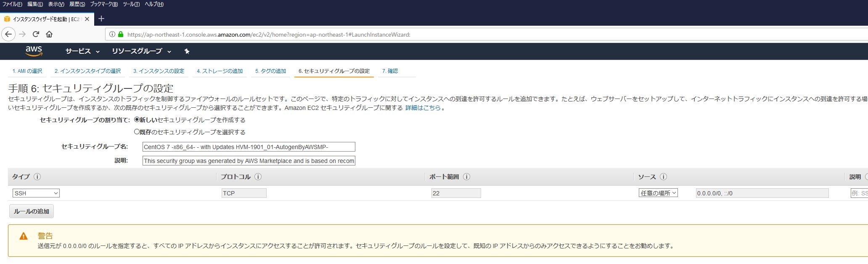The height and width of the screenshot is (264, 868).
Task: Click the ルールの追加 button
Action: click(x=32, y=211)
